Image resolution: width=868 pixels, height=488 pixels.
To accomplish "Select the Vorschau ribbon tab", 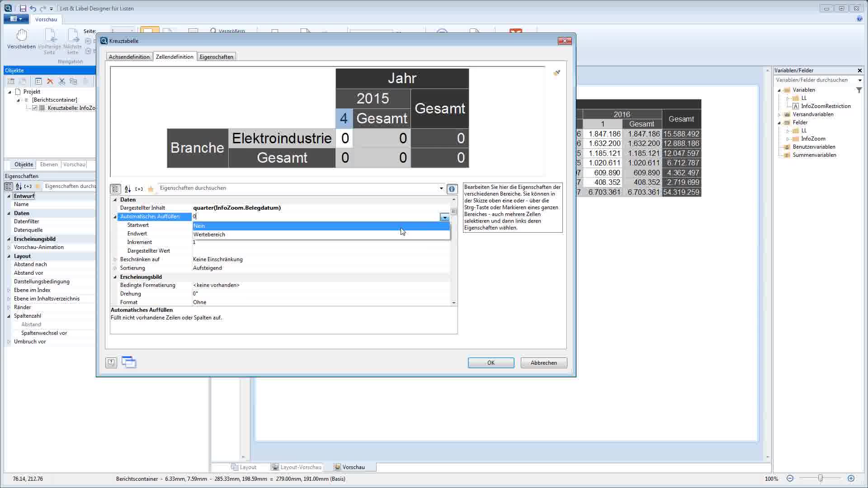I will [46, 19].
